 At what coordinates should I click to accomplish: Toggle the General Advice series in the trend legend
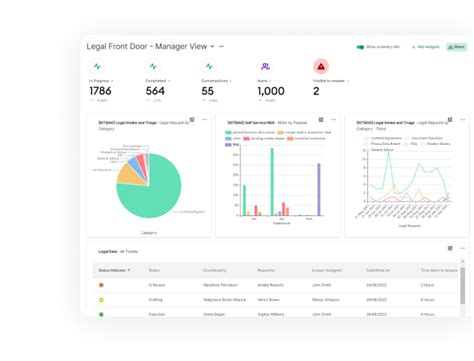379,150
